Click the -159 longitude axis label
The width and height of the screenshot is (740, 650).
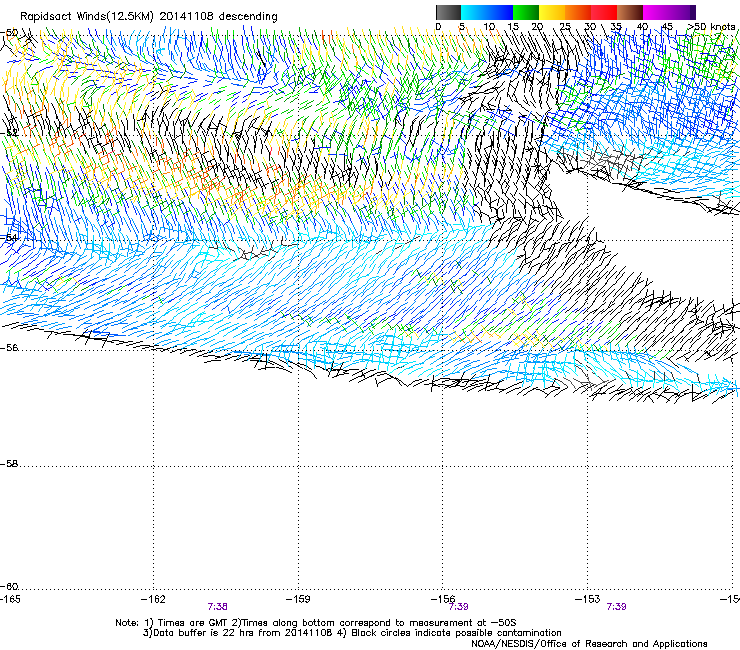click(298, 599)
